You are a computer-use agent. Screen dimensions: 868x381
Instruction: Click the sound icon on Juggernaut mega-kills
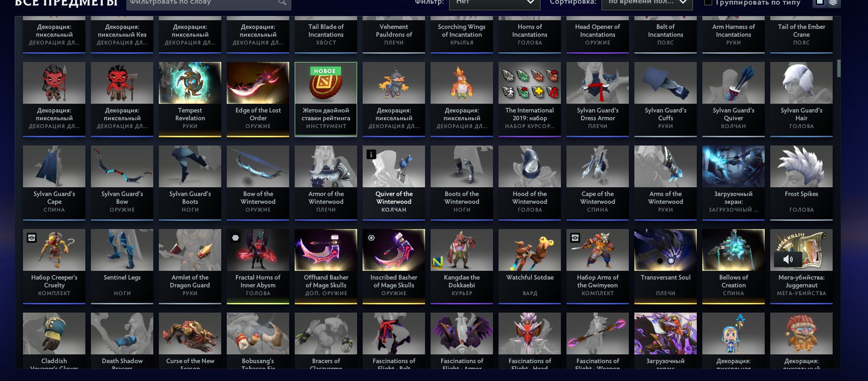coord(788,259)
